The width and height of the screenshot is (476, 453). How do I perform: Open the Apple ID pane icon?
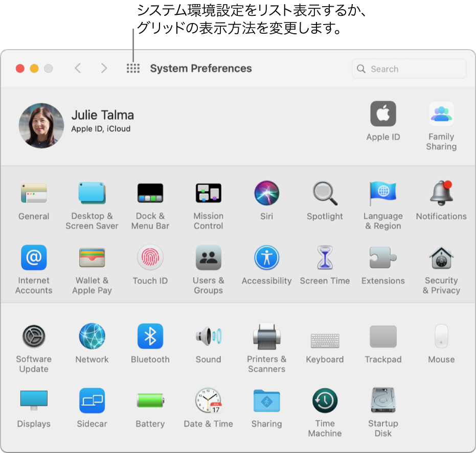[383, 114]
